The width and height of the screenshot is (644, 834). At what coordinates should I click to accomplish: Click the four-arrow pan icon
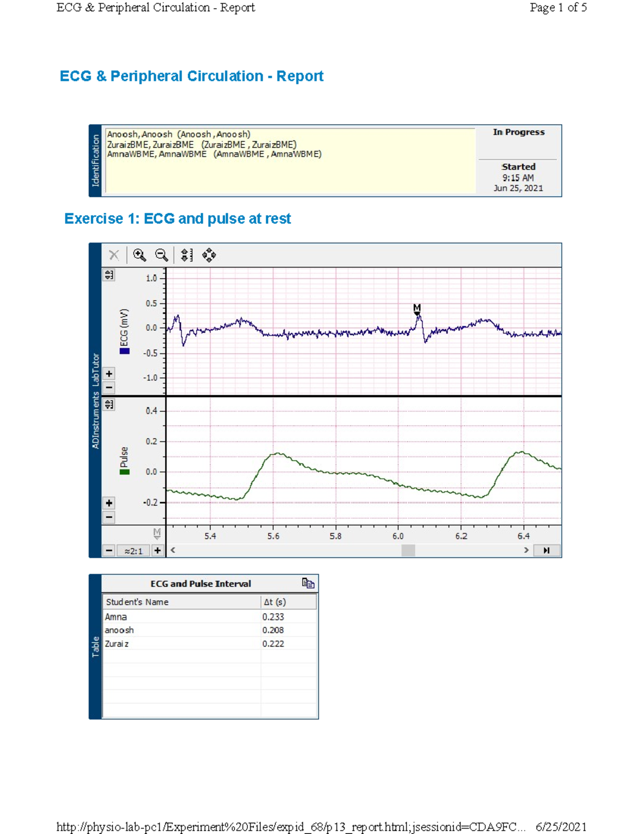209,255
